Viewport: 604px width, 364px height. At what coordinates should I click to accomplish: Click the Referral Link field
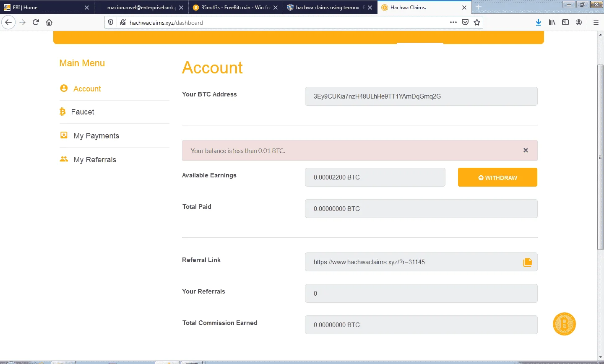tap(421, 262)
